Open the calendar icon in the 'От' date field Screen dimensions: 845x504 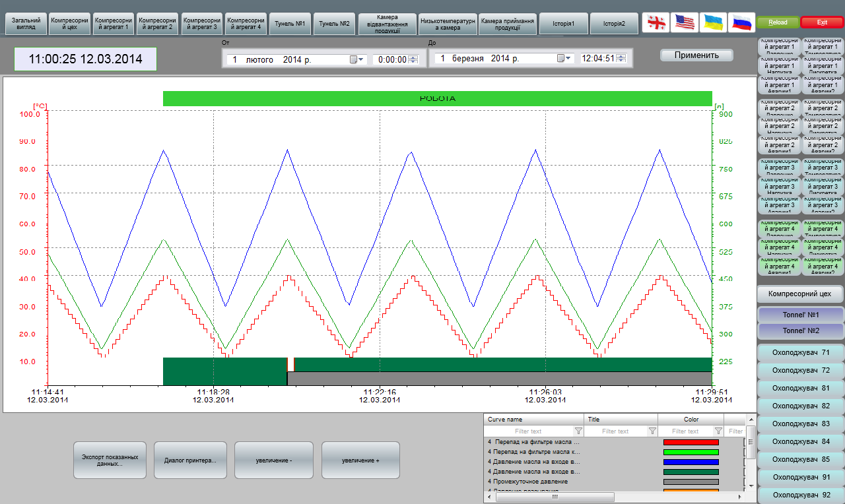[354, 59]
